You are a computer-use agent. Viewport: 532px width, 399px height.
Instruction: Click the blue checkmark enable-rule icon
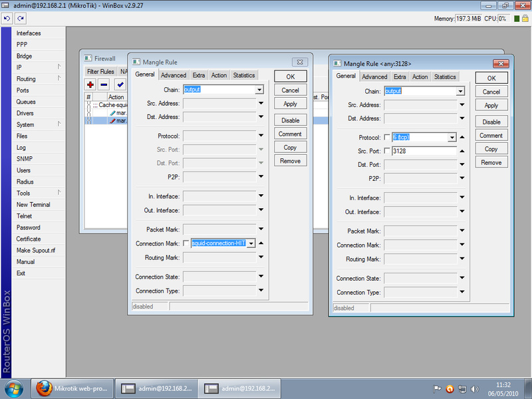point(120,84)
